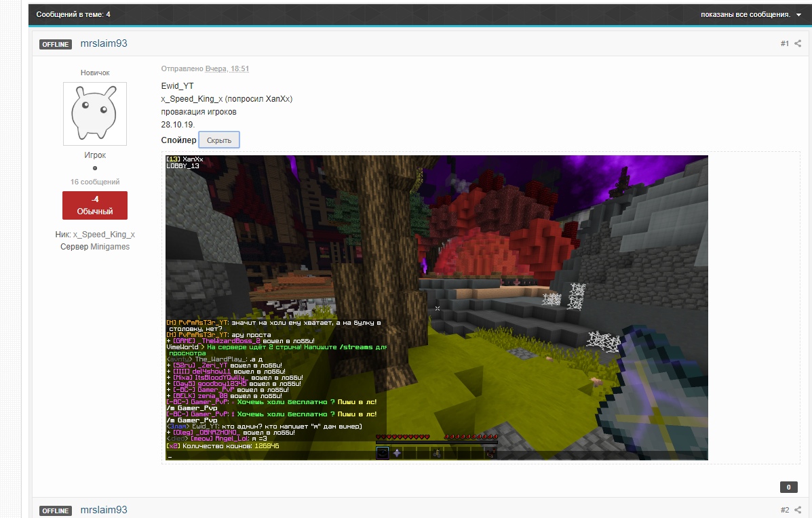This screenshot has height=518, width=812.
Task: Click the 'Ewid_YT' text line
Action: pos(177,86)
